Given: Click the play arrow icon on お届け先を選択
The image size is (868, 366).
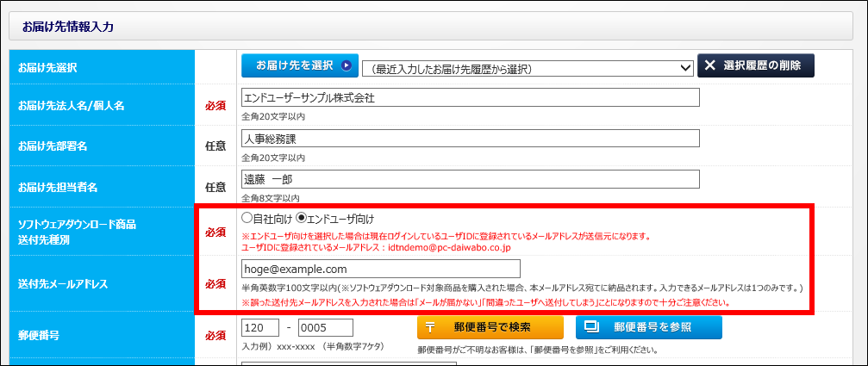Looking at the screenshot, I should [x=346, y=65].
